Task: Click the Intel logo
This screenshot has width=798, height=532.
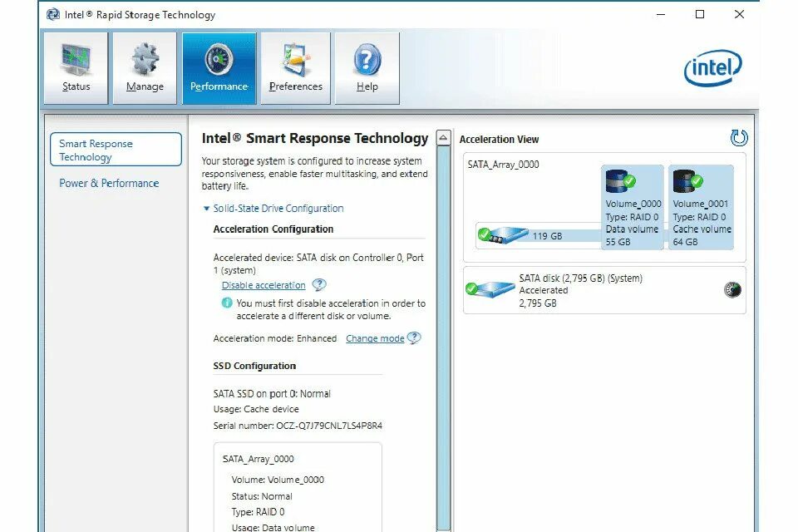Action: (x=713, y=68)
